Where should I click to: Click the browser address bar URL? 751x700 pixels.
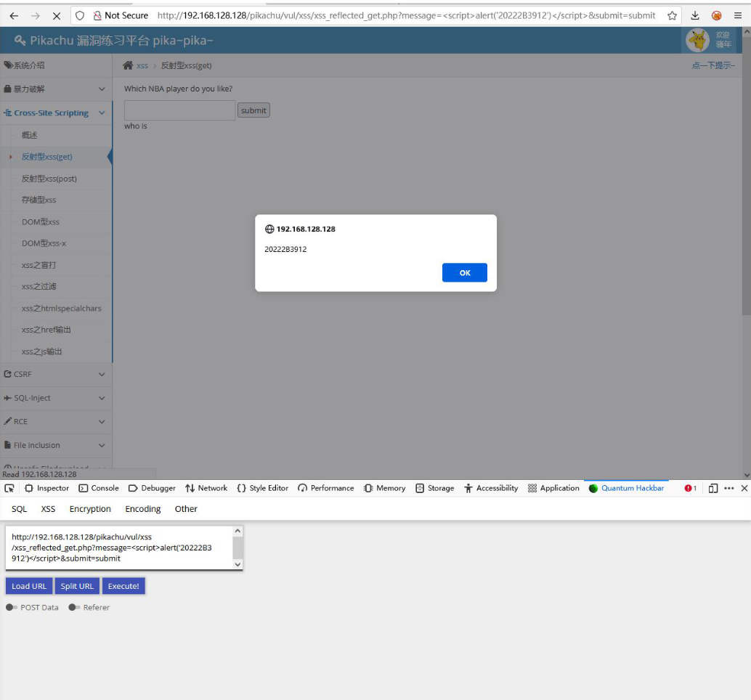(x=406, y=16)
